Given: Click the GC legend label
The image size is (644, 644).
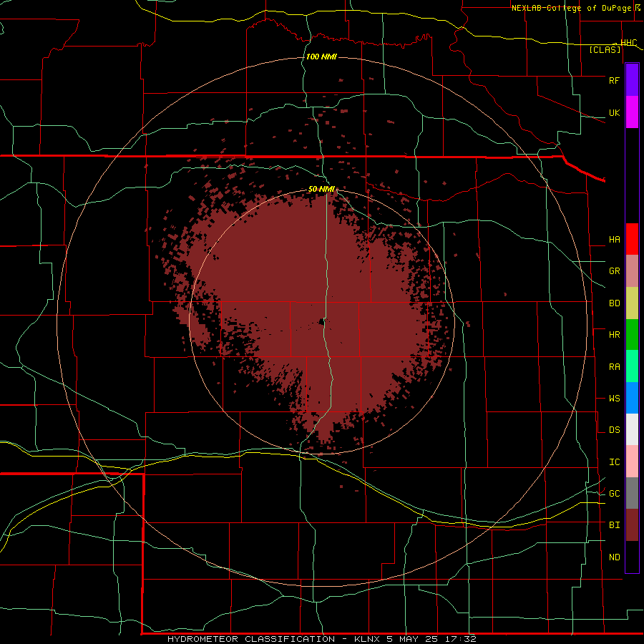Looking at the screenshot, I should pos(614,494).
